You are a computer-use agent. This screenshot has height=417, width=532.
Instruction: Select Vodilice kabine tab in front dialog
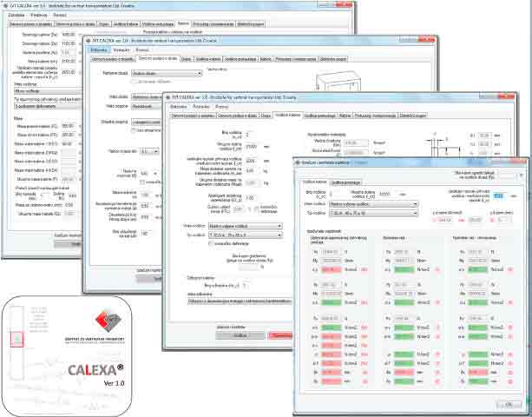315,182
